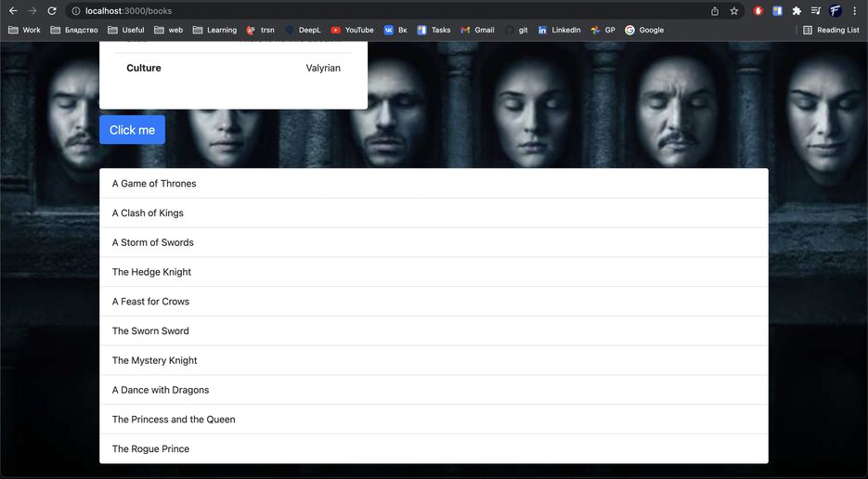
Task: Open the Блядство bookmarks folder
Action: [74, 30]
